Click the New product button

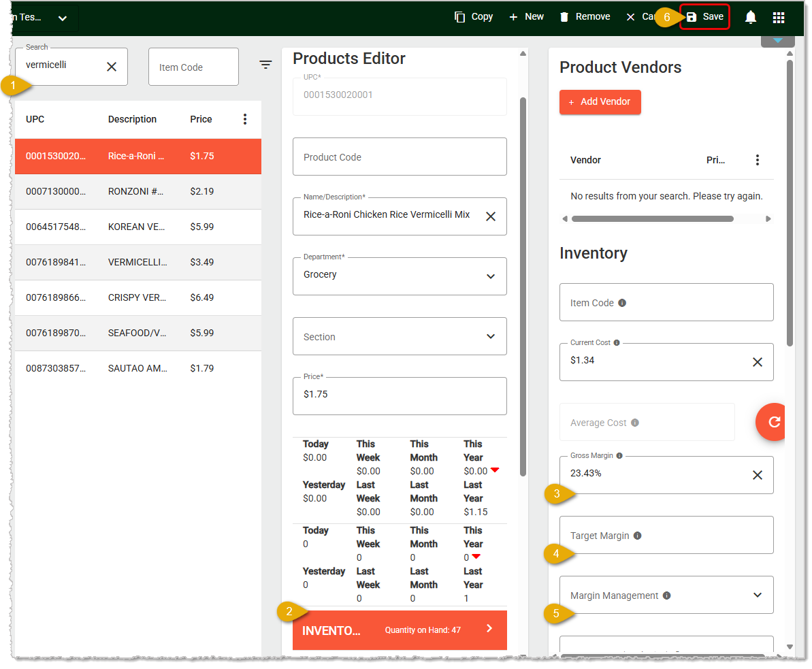(526, 17)
